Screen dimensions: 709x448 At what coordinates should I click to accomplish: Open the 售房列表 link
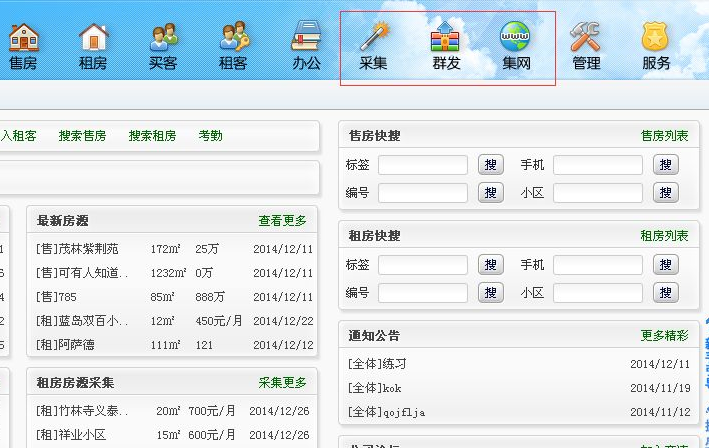pos(664,136)
